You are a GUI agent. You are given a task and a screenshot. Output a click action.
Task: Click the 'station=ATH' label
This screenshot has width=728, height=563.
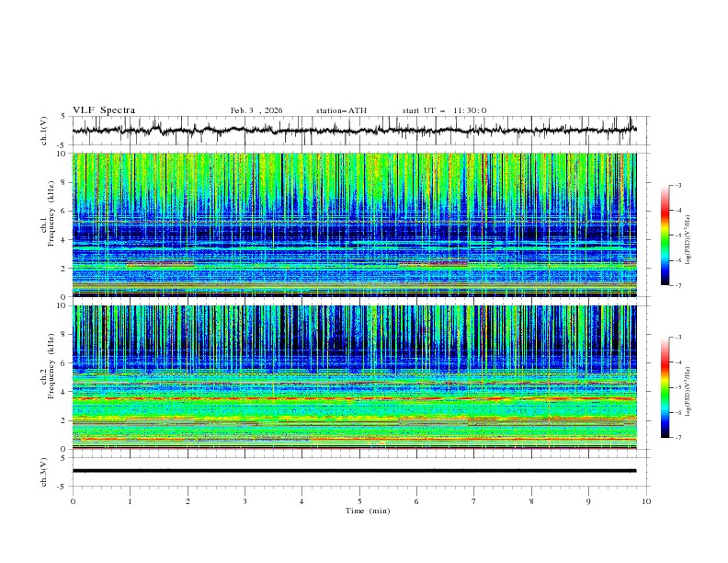click(341, 110)
